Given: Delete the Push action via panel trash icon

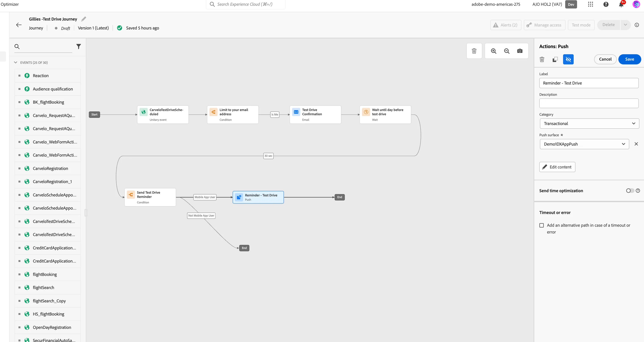Looking at the screenshot, I should click(x=542, y=59).
